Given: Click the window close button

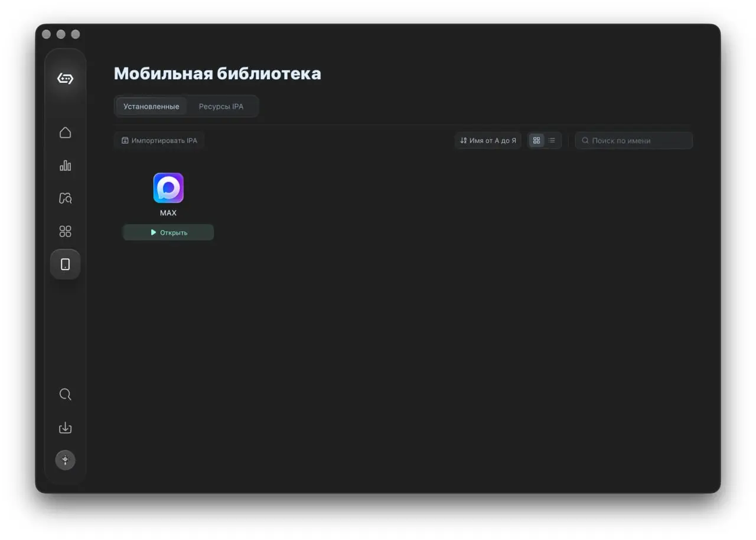Looking at the screenshot, I should pos(46,34).
